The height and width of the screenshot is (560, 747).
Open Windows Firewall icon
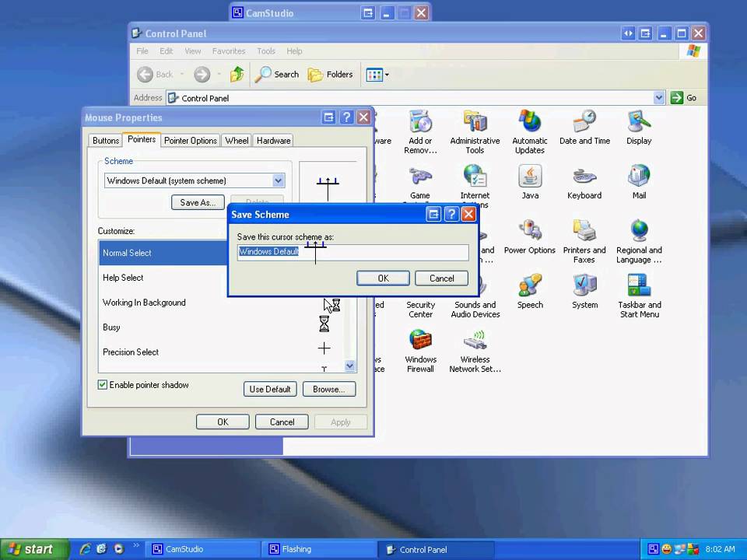420,351
